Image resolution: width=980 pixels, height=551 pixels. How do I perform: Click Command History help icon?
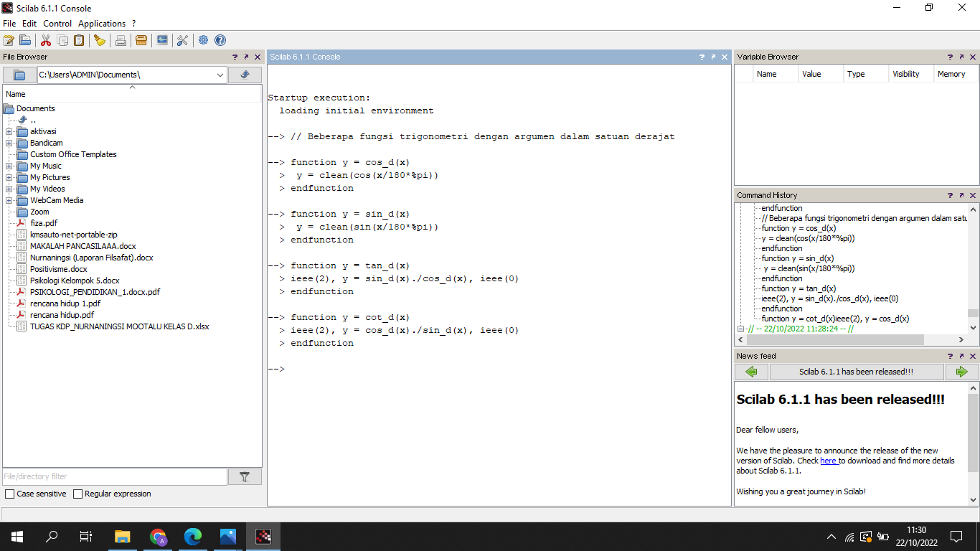951,195
